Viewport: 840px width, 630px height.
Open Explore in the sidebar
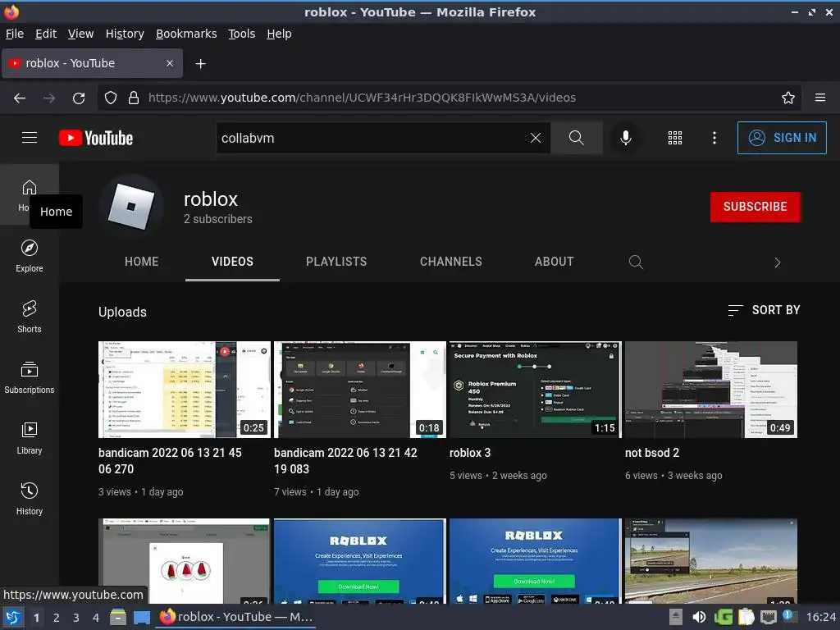pyautogui.click(x=30, y=256)
